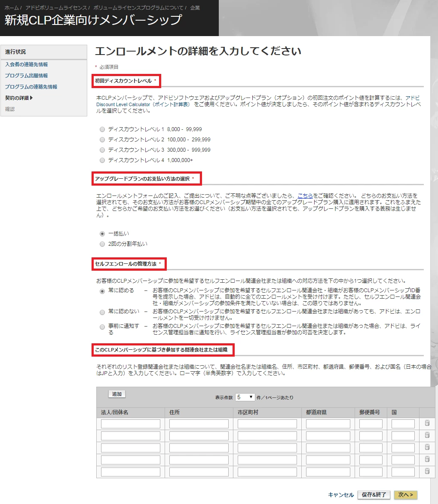Focus third row 市区町村 input field

pyautogui.click(x=267, y=448)
